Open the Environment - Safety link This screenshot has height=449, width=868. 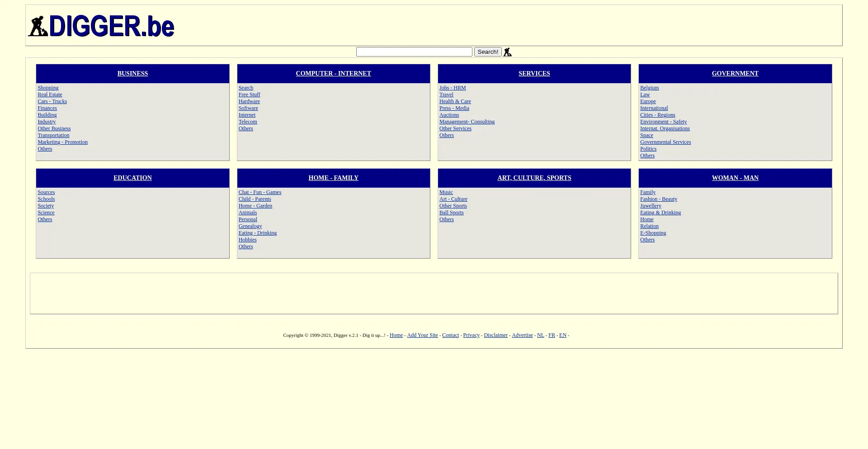pyautogui.click(x=663, y=122)
